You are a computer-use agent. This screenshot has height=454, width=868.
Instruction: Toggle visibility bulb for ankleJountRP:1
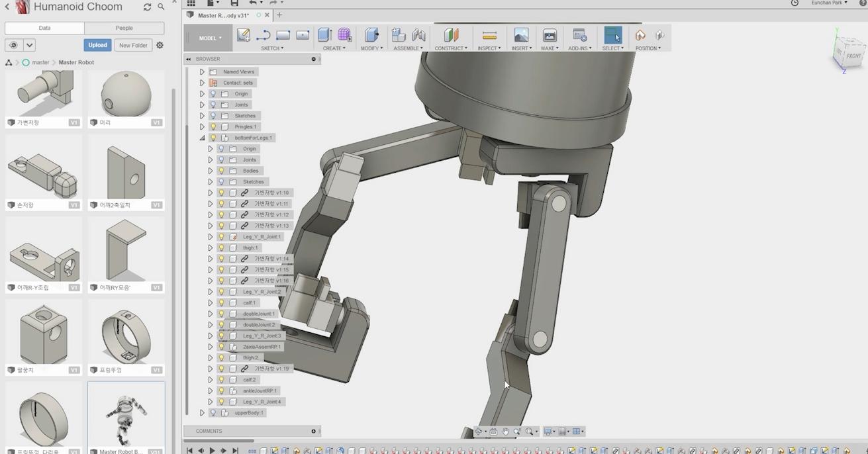point(222,390)
